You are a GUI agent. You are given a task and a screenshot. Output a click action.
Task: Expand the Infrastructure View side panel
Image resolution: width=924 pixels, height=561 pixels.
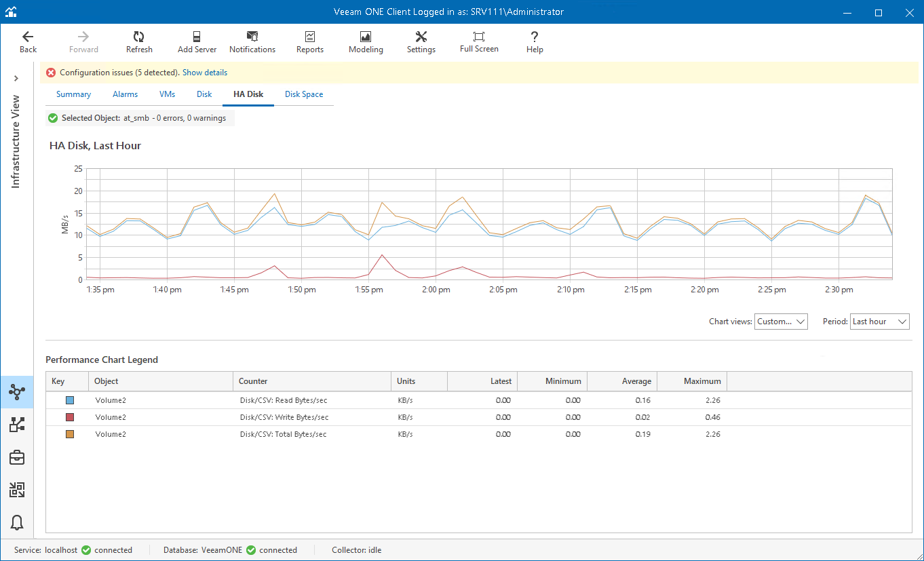(16, 79)
